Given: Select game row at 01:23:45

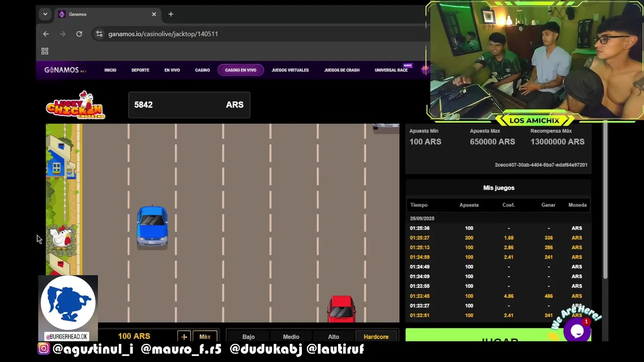Looking at the screenshot, I should (498, 296).
